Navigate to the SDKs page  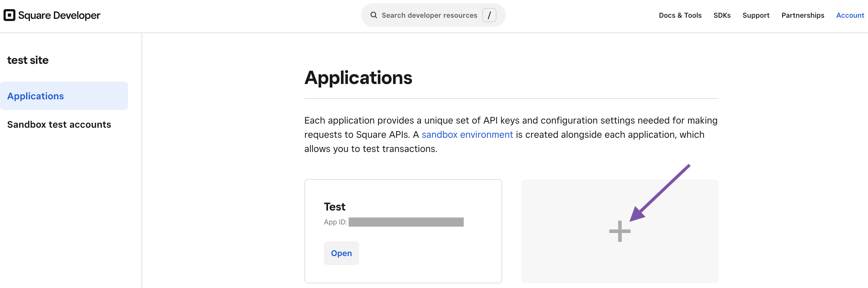pos(722,15)
